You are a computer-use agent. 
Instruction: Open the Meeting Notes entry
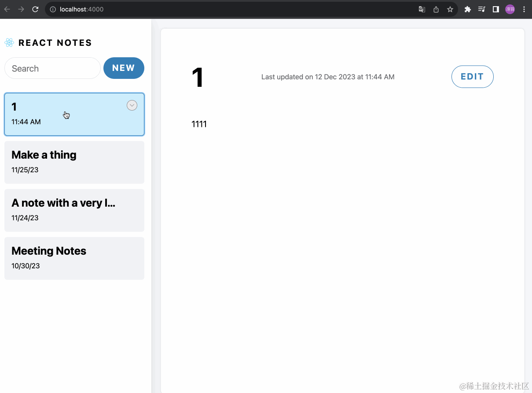74,258
